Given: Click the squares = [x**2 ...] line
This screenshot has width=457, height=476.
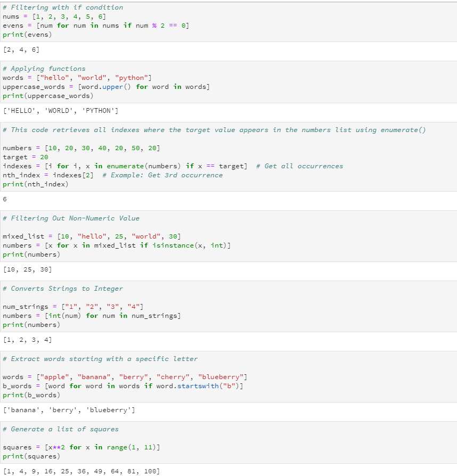Looking at the screenshot, I should (x=81, y=447).
